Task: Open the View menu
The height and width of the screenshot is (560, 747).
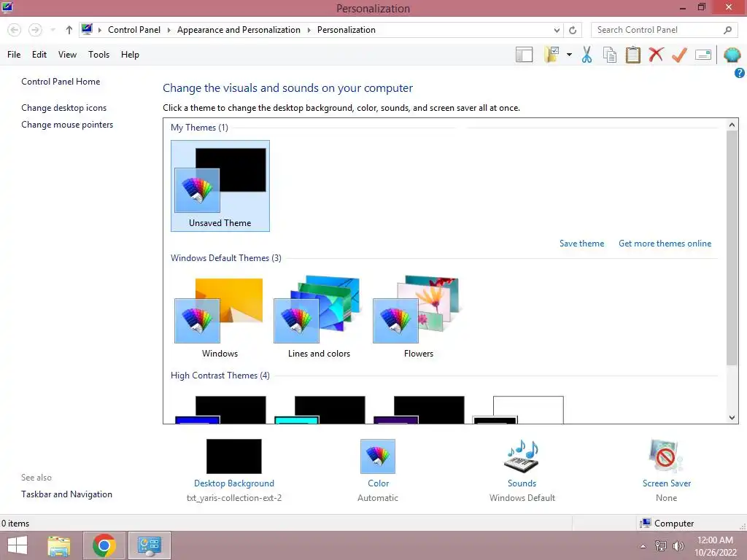Action: (67, 54)
